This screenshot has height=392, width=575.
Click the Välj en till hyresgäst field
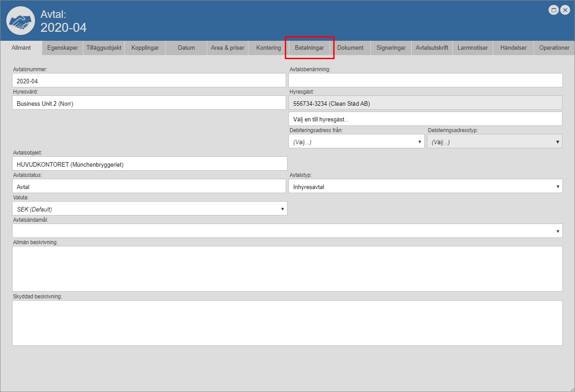click(x=425, y=119)
